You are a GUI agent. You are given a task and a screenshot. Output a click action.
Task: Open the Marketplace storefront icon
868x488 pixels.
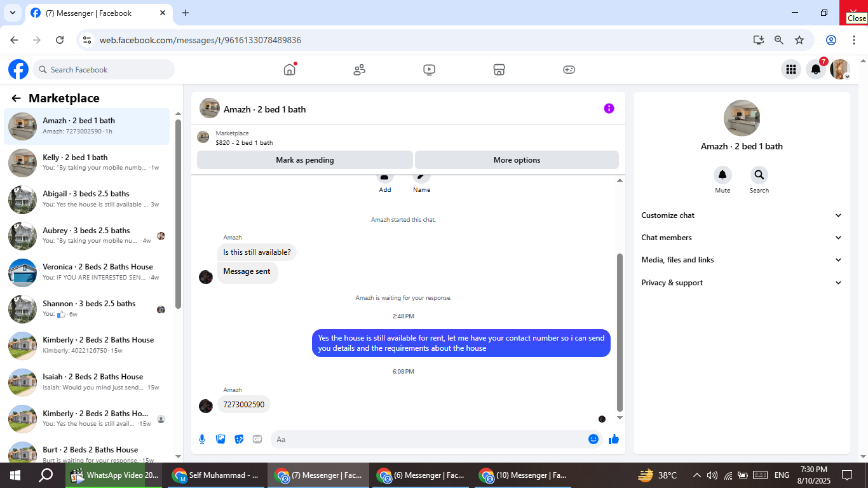point(499,70)
